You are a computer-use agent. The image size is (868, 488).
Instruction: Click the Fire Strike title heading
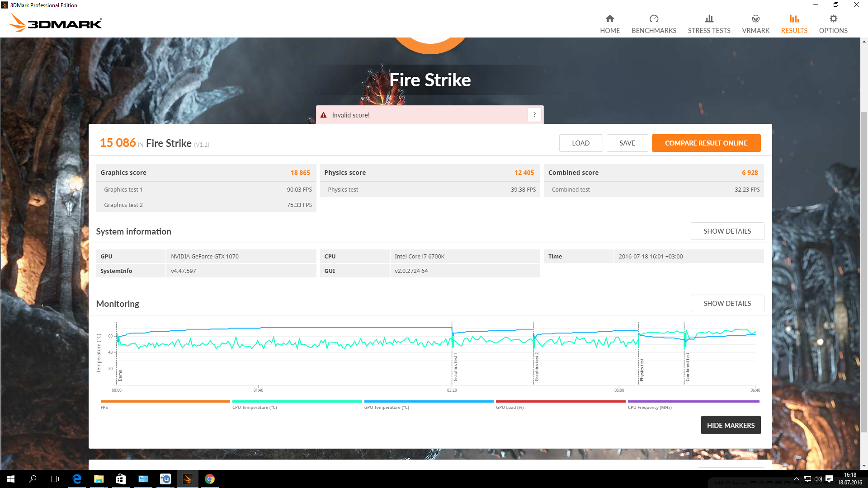tap(430, 80)
